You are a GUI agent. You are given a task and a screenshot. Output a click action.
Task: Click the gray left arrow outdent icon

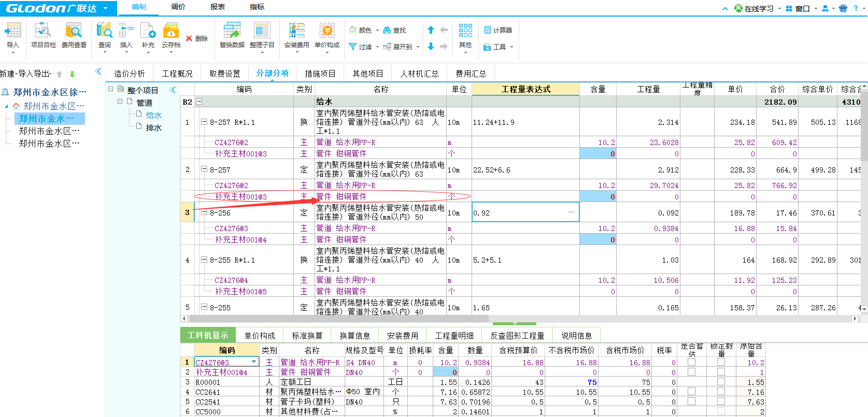[x=444, y=30]
